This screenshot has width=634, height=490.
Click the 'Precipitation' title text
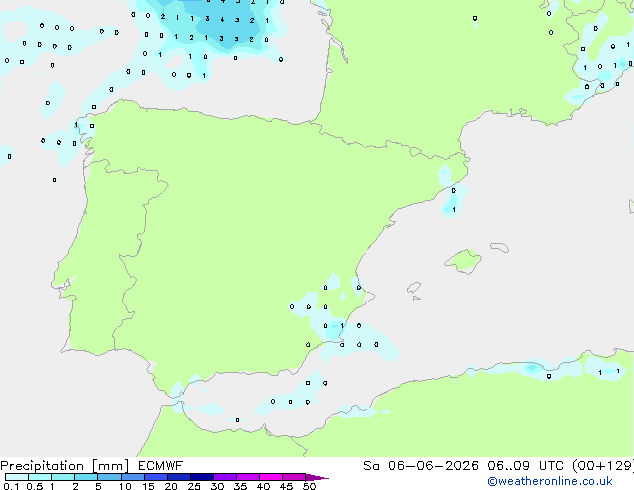click(42, 466)
